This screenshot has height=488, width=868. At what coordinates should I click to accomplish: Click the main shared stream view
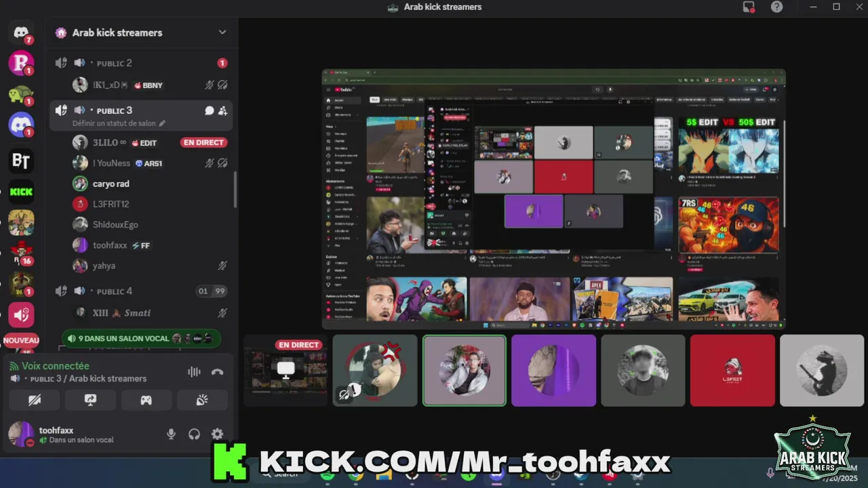pos(553,199)
